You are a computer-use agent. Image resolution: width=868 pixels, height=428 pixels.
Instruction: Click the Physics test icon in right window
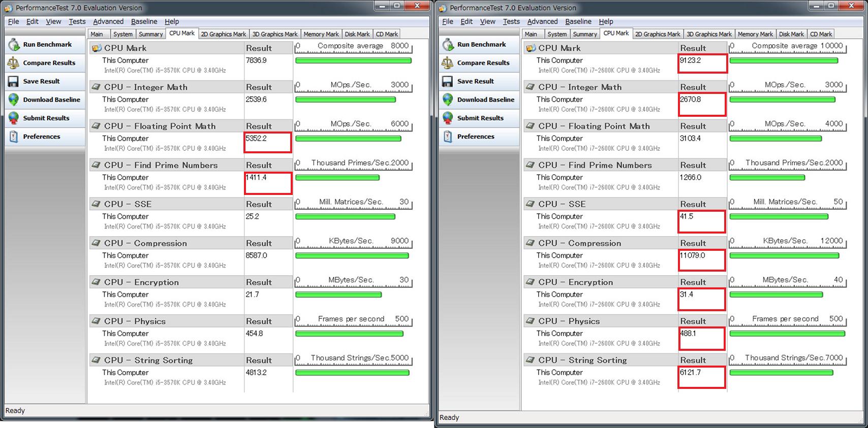530,321
